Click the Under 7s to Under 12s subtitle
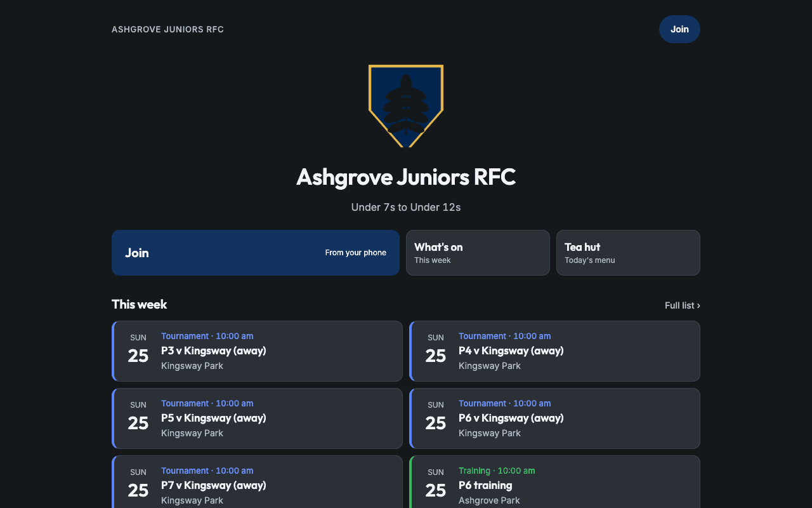Viewport: 812px width, 508px height. (406, 207)
